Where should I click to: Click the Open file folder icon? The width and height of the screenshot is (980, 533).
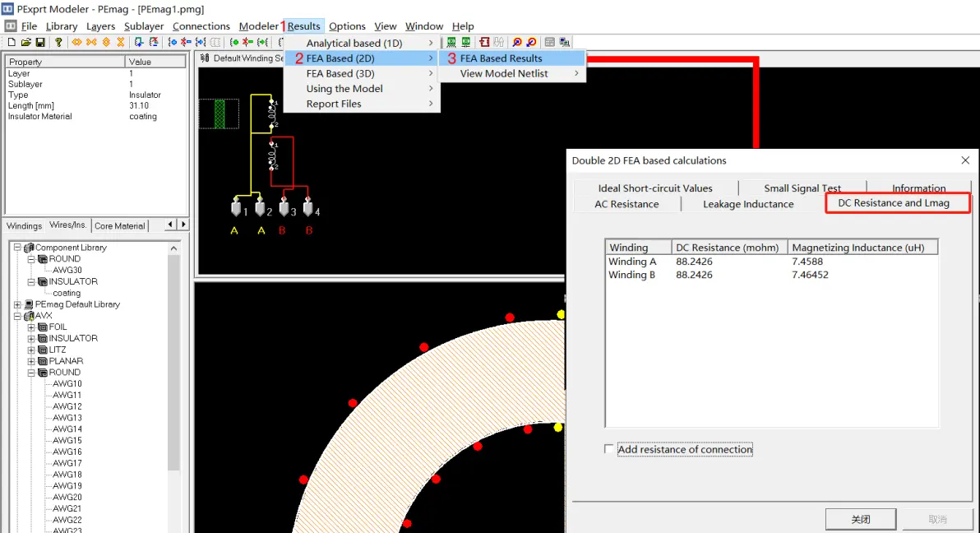(26, 42)
